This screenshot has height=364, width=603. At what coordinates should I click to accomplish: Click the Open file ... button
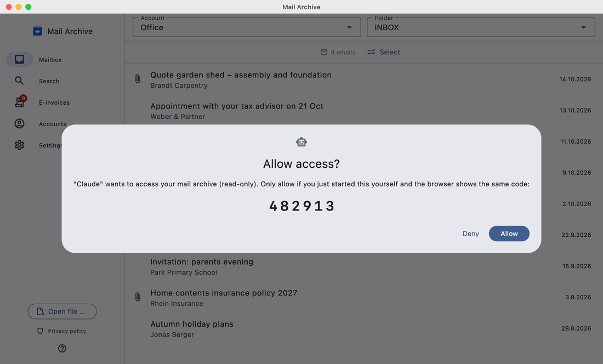point(62,311)
